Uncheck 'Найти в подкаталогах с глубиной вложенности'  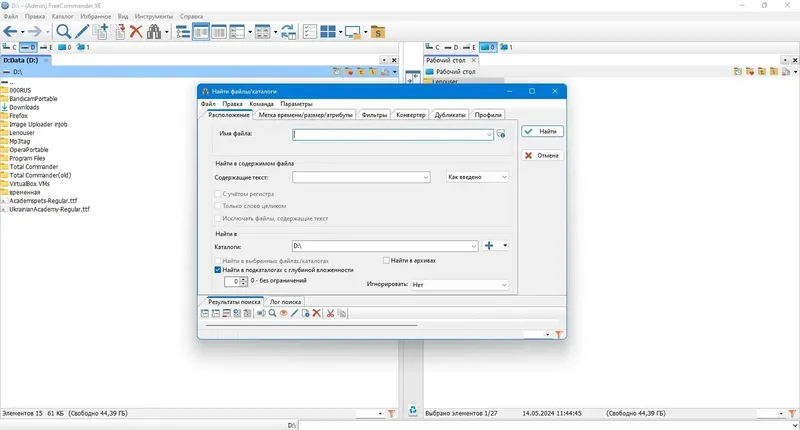218,270
